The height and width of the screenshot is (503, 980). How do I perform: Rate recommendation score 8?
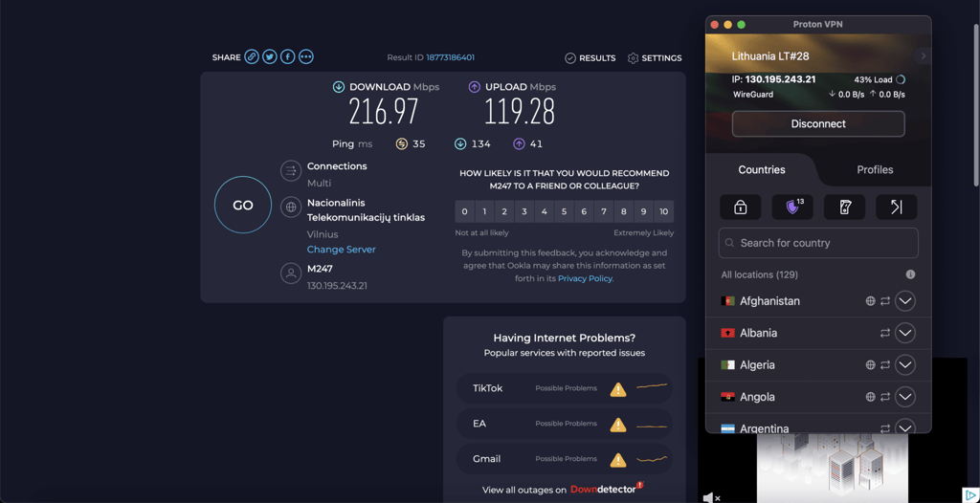click(x=624, y=212)
